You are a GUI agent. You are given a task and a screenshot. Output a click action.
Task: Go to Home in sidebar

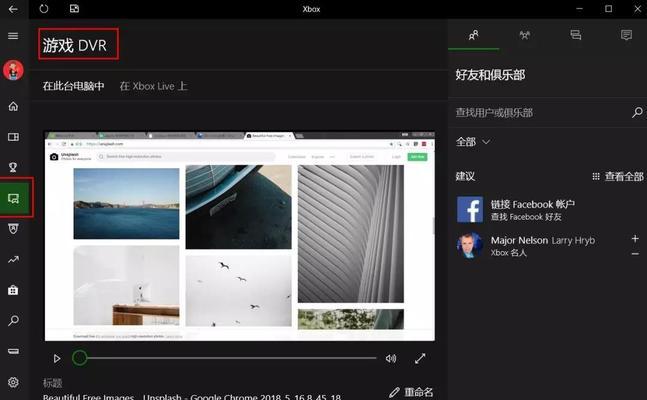point(13,107)
